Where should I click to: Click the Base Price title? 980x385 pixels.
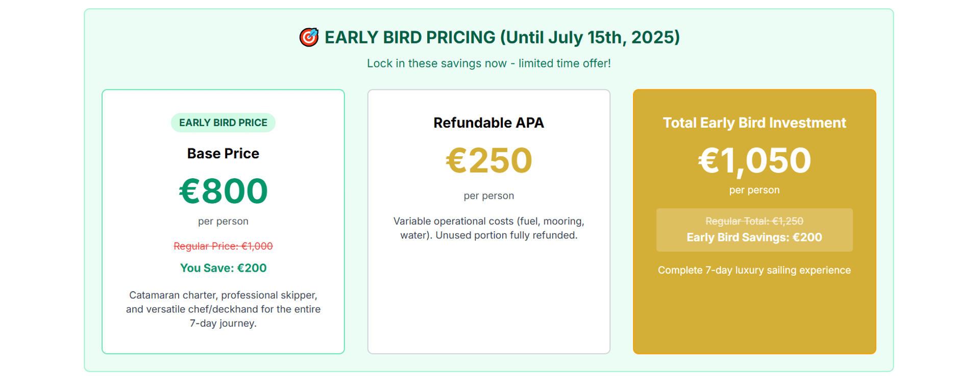223,153
